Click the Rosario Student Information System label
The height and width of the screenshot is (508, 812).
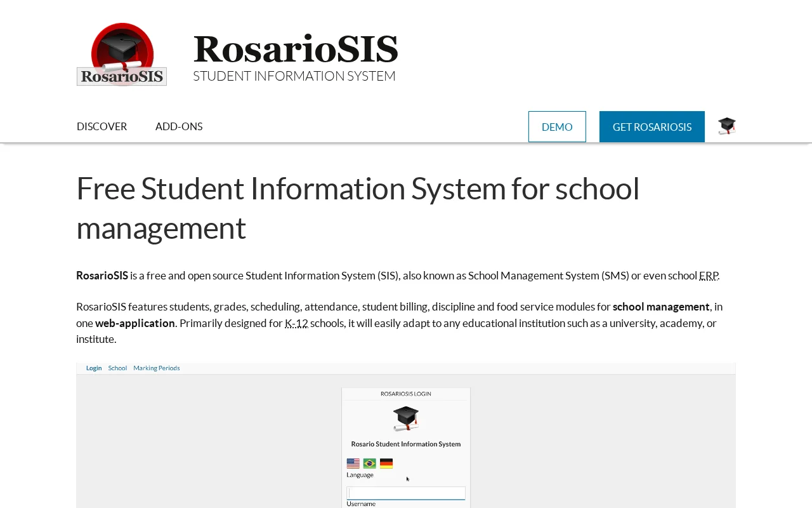tap(406, 444)
